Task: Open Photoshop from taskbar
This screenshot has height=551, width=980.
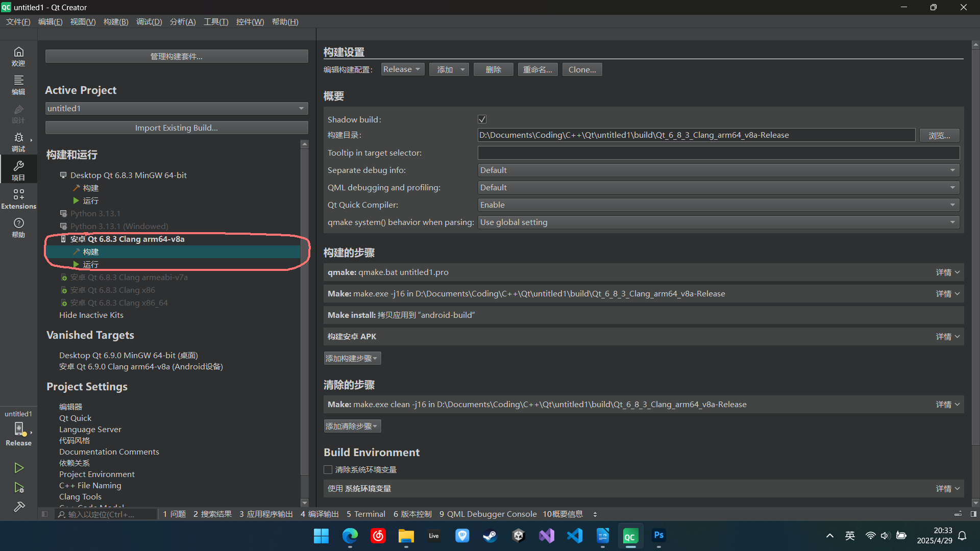Action: coord(658,536)
